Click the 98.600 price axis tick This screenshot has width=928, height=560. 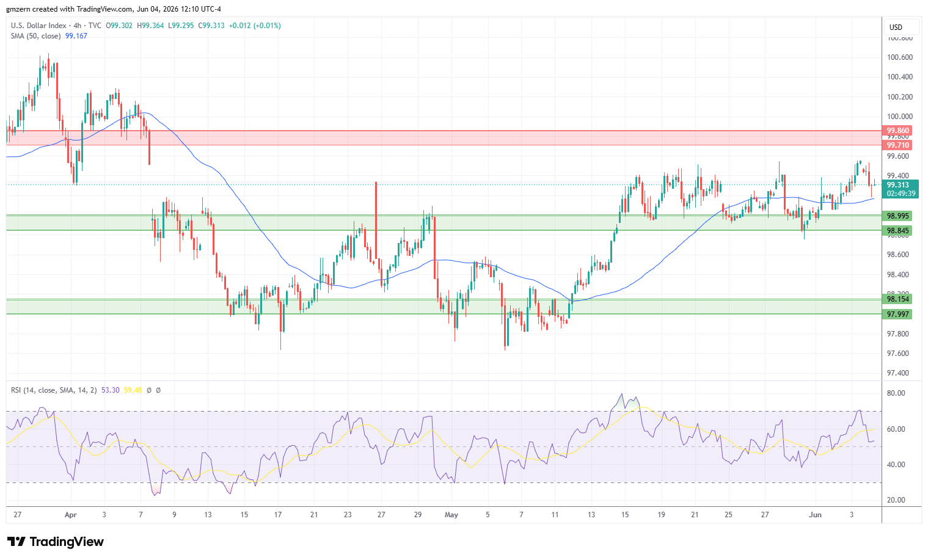click(897, 255)
